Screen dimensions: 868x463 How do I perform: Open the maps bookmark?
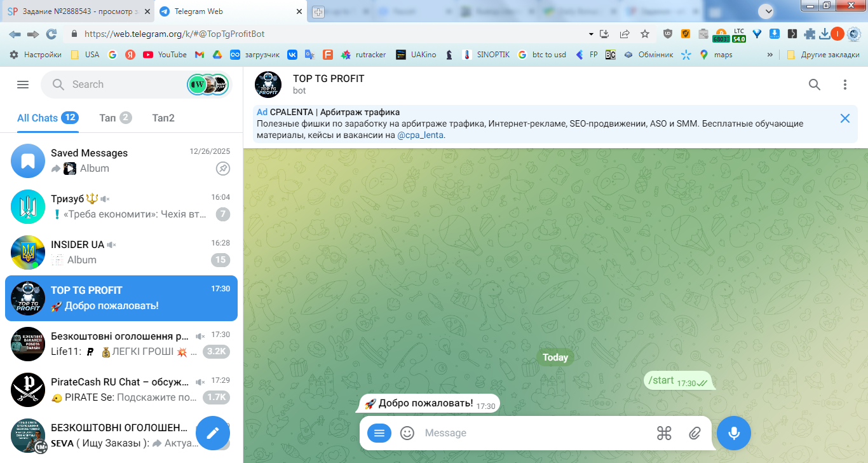coord(716,55)
